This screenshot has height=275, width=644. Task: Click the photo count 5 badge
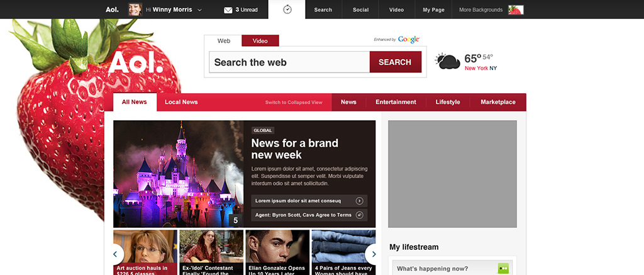(x=235, y=221)
